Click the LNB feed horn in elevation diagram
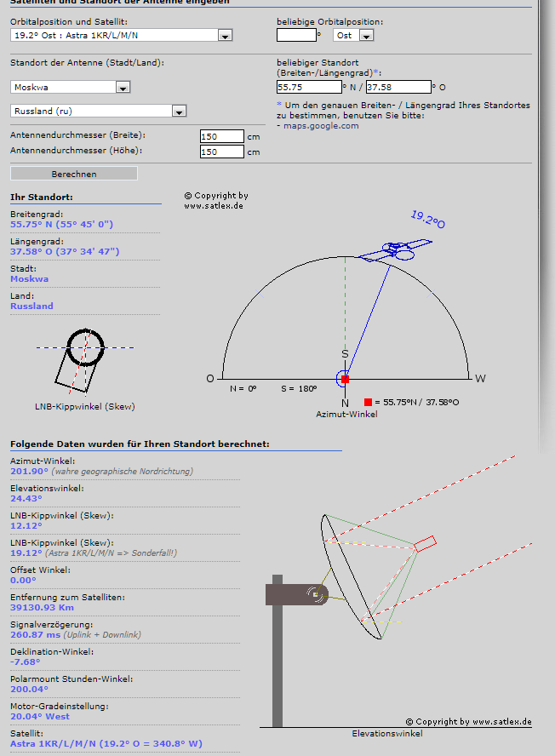The image size is (555, 756). 426,543
